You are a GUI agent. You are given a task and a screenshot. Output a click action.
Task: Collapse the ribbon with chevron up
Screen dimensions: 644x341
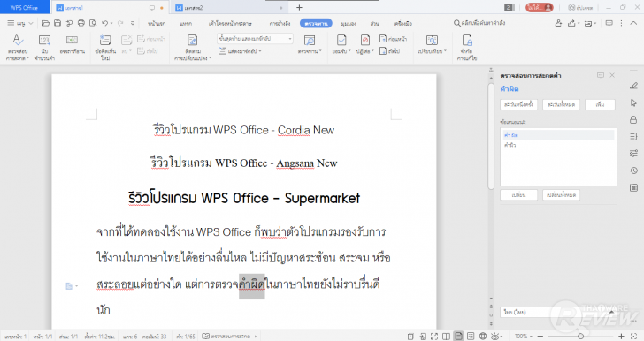(633, 23)
